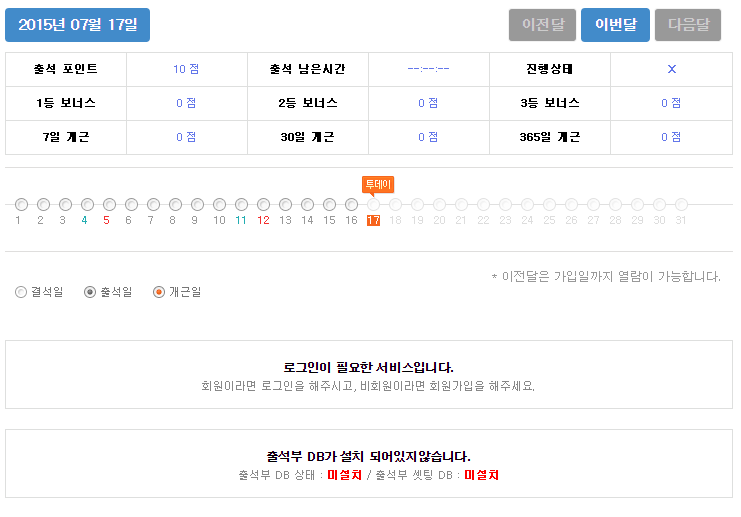
Task: Click the day 5 circle on timeline
Action: pyautogui.click(x=109, y=204)
